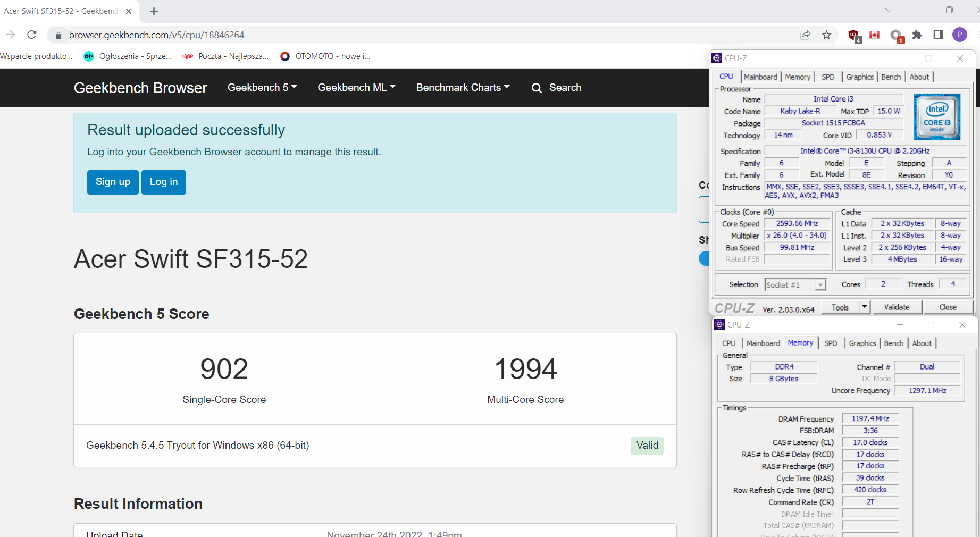Click the Log in button
Image resolution: width=980 pixels, height=537 pixels.
point(164,182)
